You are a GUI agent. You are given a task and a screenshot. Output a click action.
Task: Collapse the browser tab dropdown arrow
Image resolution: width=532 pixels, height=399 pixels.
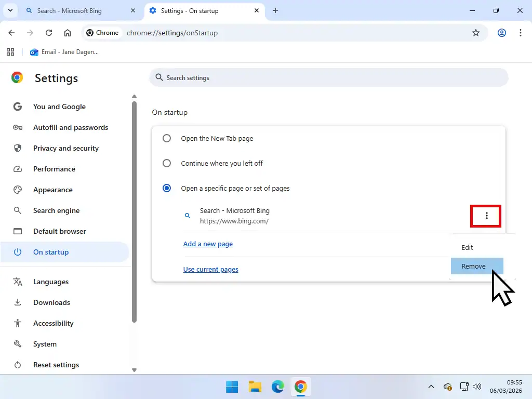(10, 10)
